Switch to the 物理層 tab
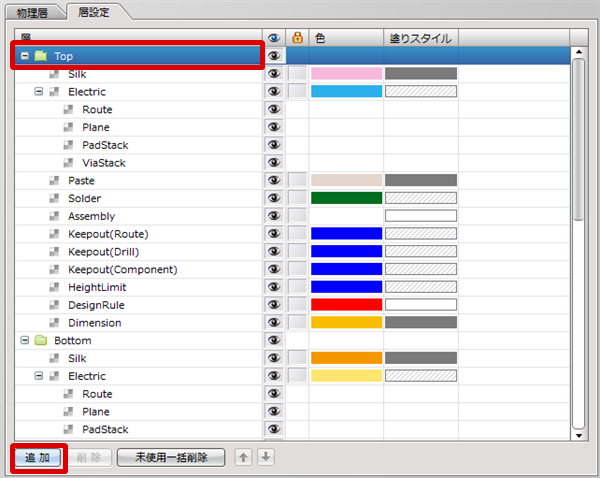Viewport: 600px width, 478px height. (33, 12)
